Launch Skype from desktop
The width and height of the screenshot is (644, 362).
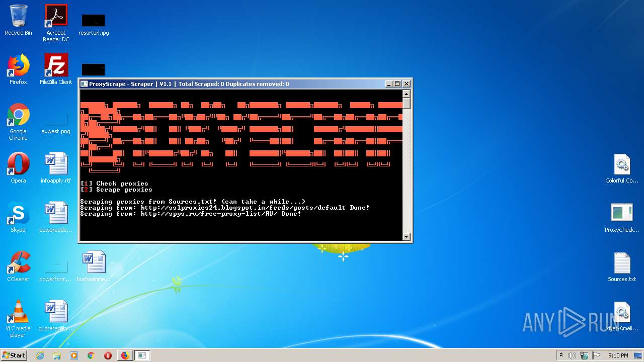pos(18,217)
